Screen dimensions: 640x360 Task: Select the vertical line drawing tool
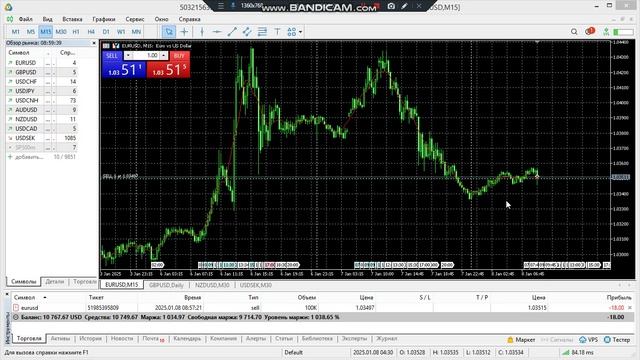click(x=202, y=32)
